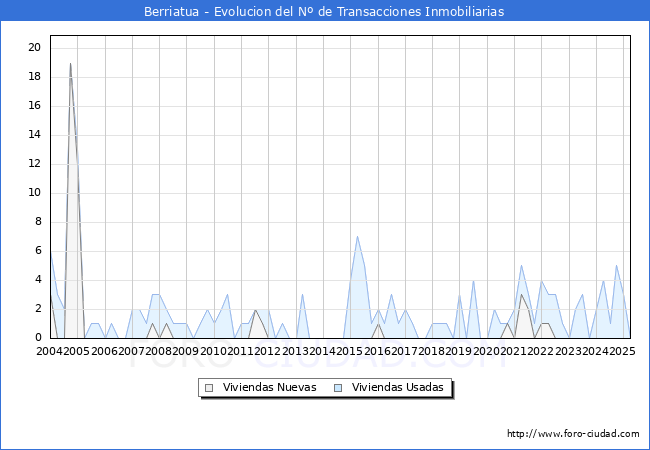Click the y-axis label 4
The image size is (650, 450).
tap(38, 280)
